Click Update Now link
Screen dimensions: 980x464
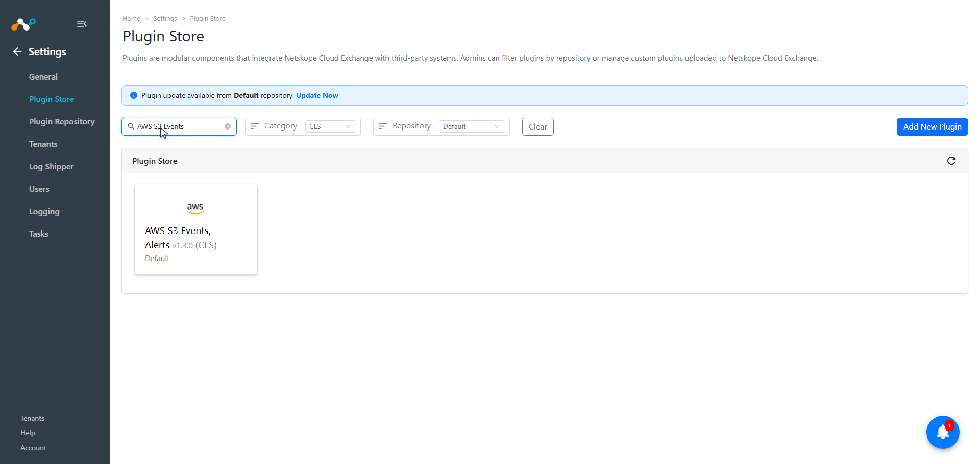tap(317, 95)
